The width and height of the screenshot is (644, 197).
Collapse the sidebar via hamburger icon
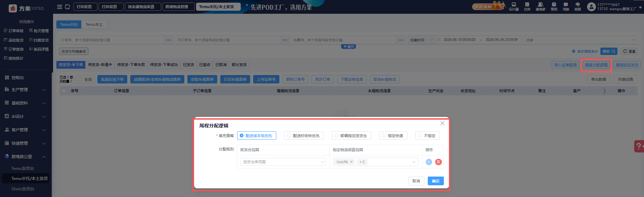point(59,7)
